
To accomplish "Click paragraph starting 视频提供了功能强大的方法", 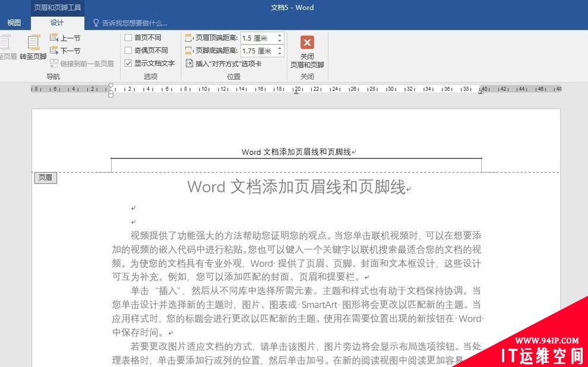I will [296, 257].
